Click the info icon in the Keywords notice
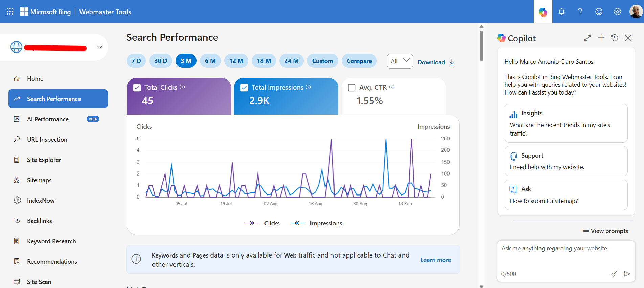Image resolution: width=644 pixels, height=288 pixels. 136,259
